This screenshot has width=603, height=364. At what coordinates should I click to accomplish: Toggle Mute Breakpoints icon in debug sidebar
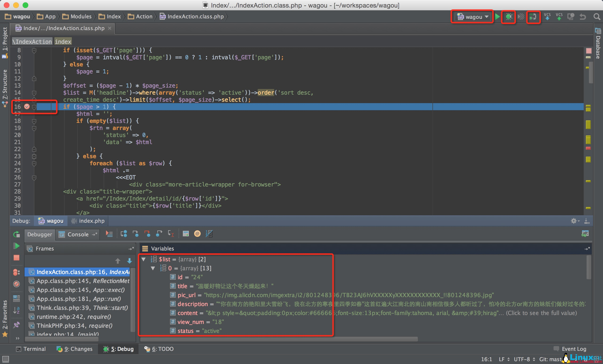tap(16, 284)
